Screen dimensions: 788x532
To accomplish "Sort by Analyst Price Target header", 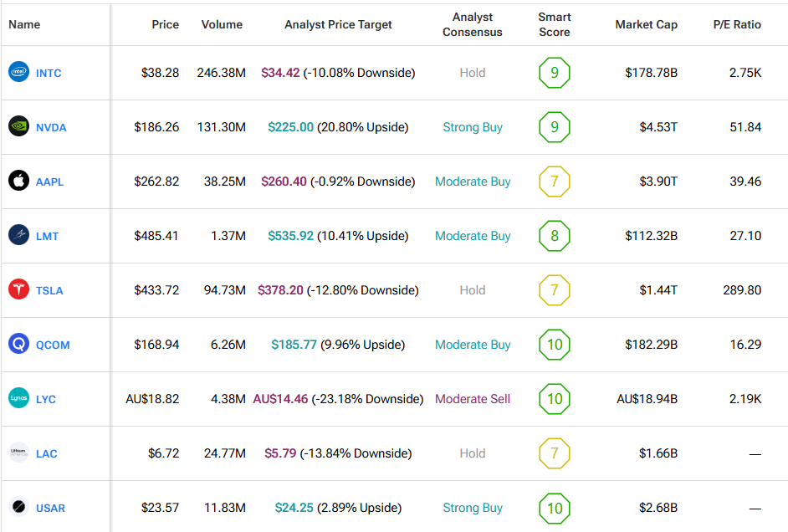I will tap(338, 24).
